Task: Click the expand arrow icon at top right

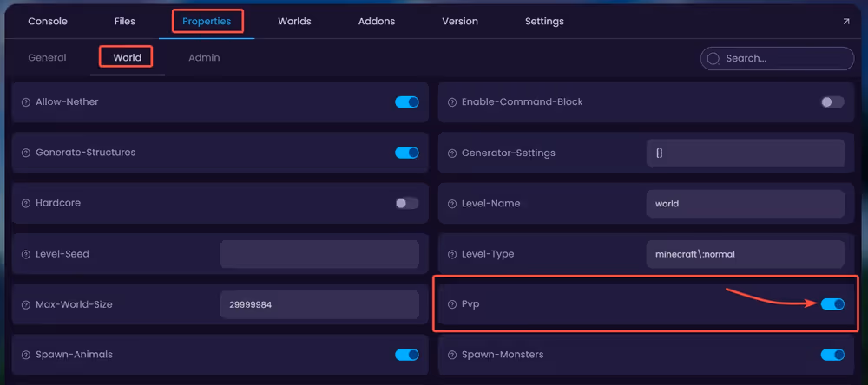Action: [846, 22]
